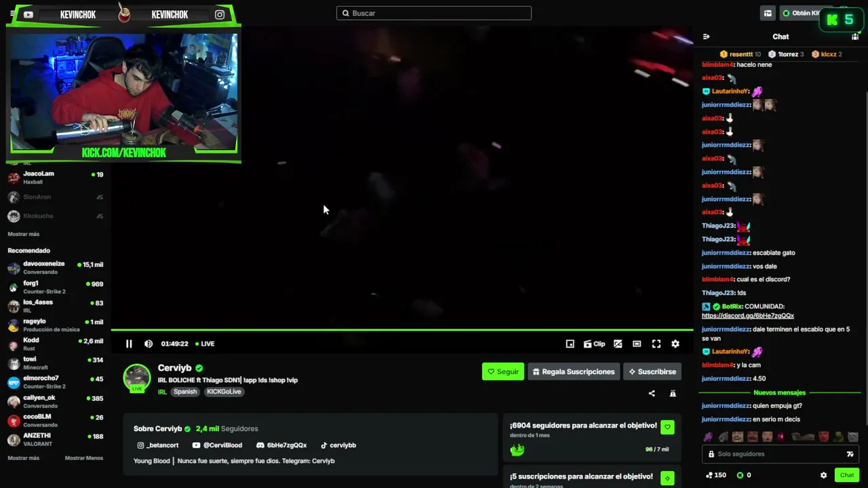The width and height of the screenshot is (868, 488).
Task: Open the 6bHe7zgQQx Discord link
Action: 281,445
